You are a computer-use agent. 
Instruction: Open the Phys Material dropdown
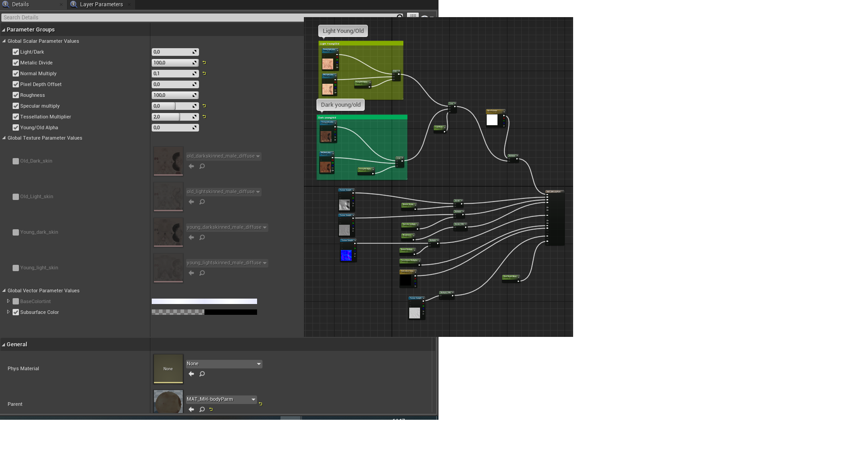(x=224, y=364)
